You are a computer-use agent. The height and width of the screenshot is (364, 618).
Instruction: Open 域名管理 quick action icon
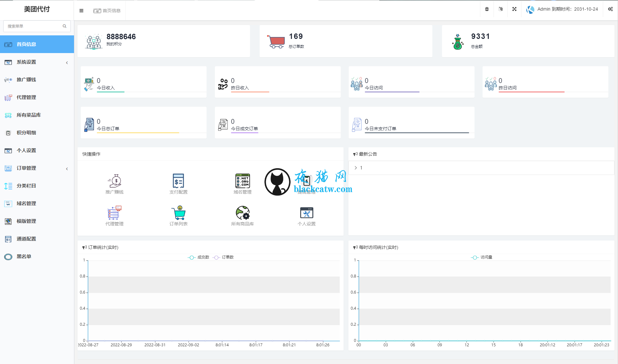243,181
